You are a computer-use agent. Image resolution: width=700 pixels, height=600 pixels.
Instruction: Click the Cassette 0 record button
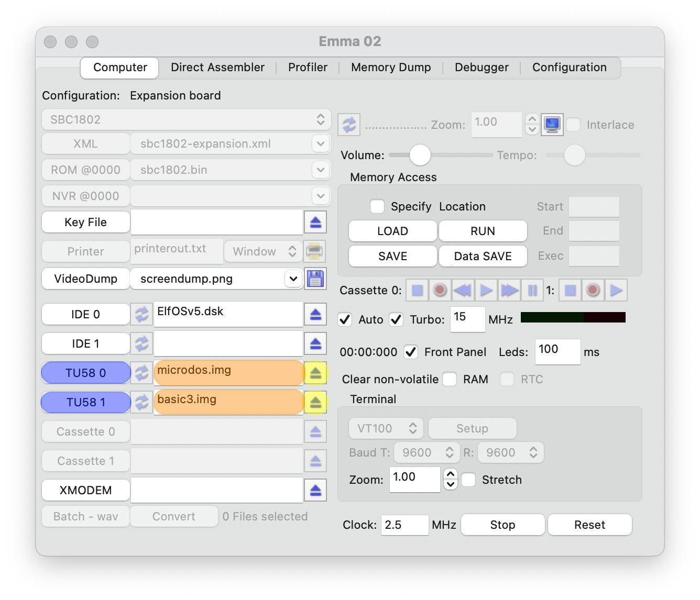(440, 290)
